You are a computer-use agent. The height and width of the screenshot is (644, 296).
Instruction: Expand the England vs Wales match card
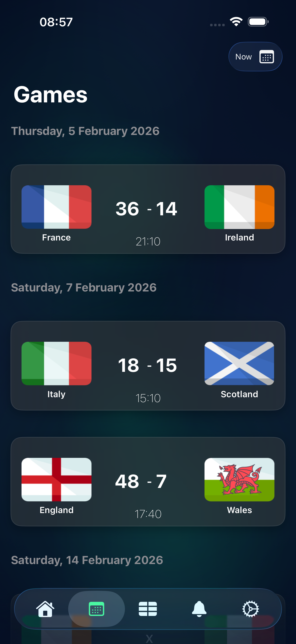148,483
